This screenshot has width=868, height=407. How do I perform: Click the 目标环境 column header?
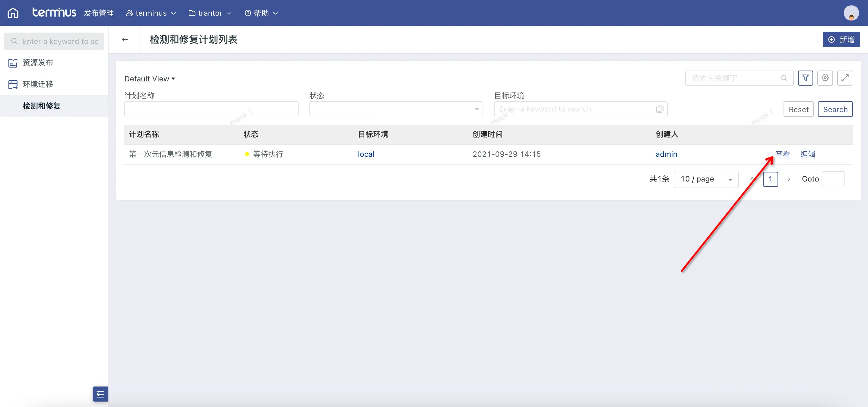pyautogui.click(x=373, y=134)
